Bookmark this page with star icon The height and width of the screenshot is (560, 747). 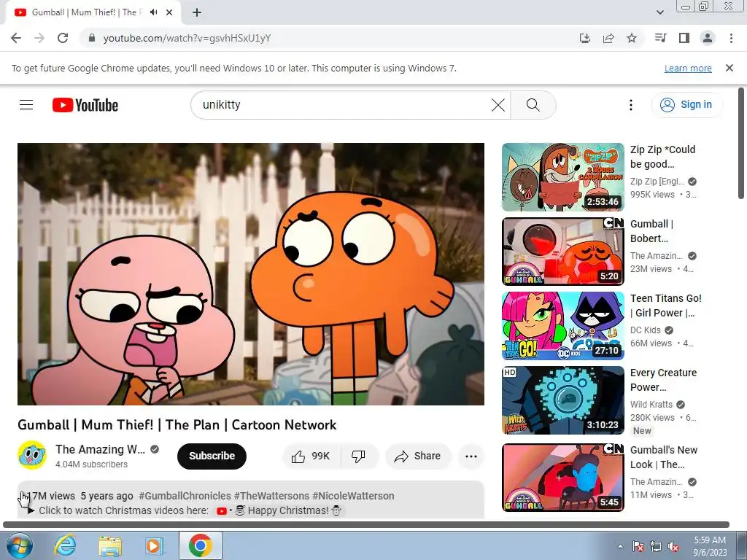632,38
